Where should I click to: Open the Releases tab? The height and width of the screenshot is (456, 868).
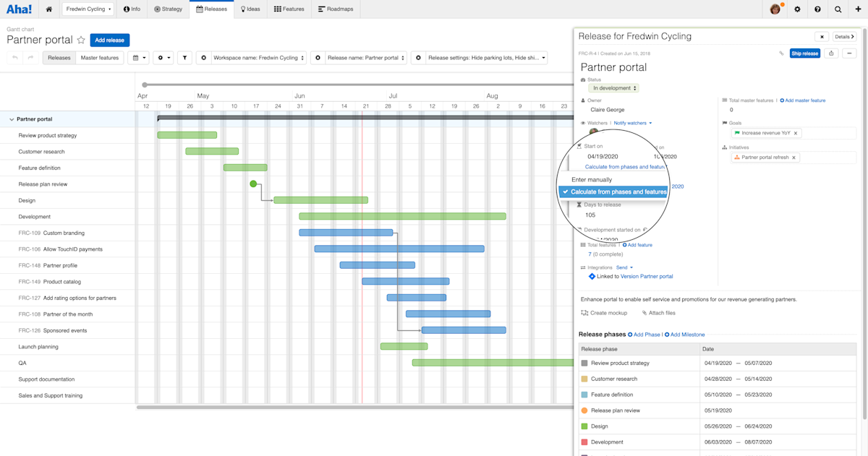211,9
